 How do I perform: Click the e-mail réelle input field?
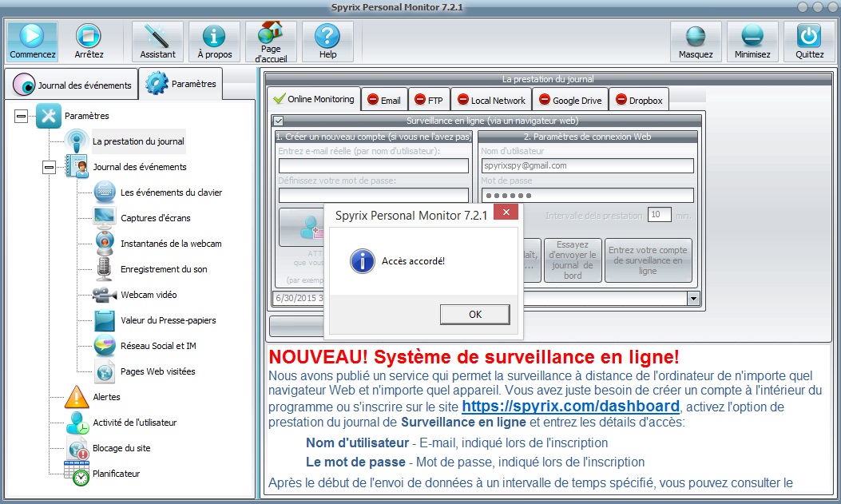click(373, 165)
